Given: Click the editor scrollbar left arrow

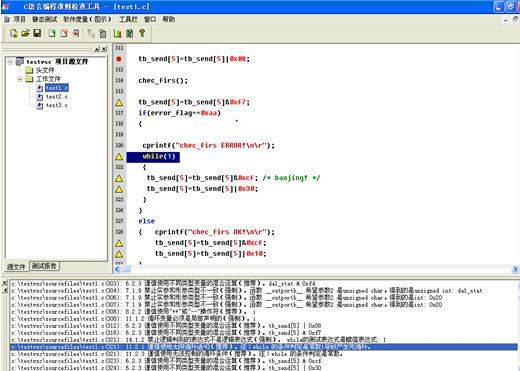Looking at the screenshot, I should coord(117,269).
